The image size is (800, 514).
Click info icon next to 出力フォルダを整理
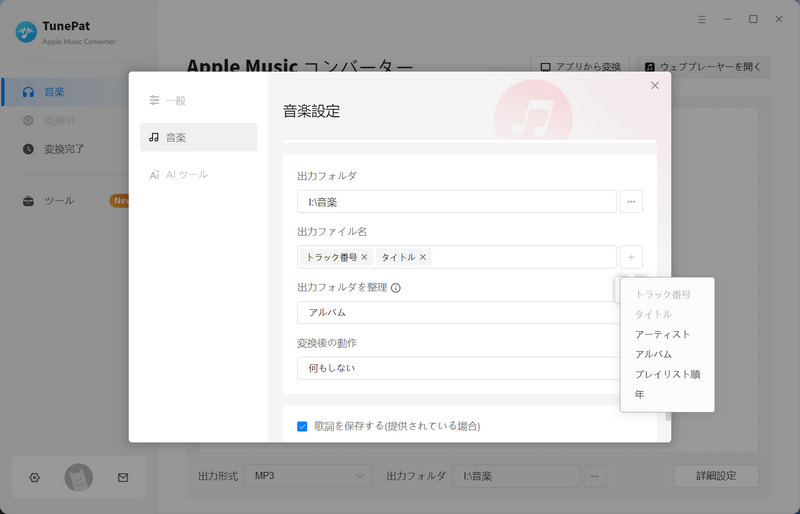click(x=396, y=288)
